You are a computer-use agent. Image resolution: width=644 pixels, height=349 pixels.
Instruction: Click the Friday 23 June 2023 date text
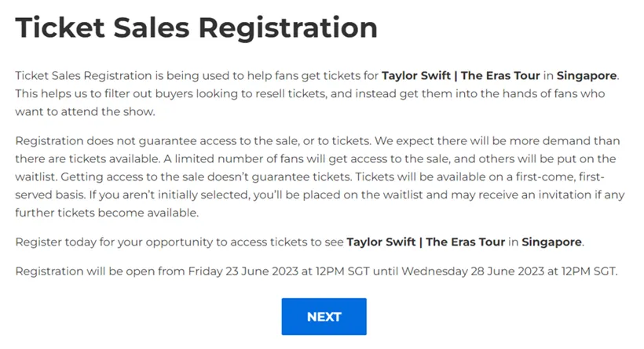pos(243,271)
